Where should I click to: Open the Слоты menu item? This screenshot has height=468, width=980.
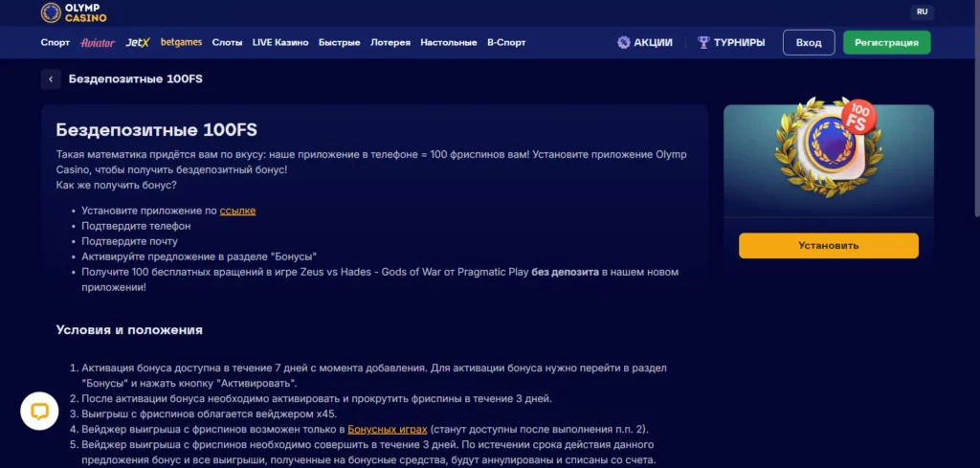coord(227,42)
